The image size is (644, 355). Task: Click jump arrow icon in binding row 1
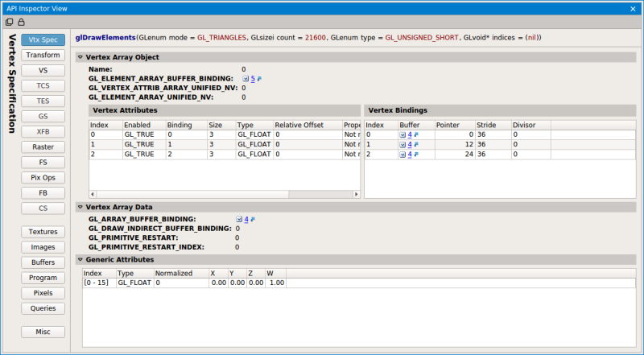(x=416, y=145)
